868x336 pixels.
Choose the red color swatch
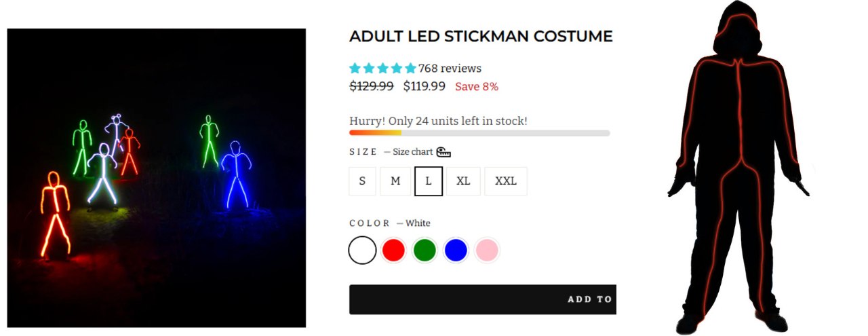click(x=393, y=250)
